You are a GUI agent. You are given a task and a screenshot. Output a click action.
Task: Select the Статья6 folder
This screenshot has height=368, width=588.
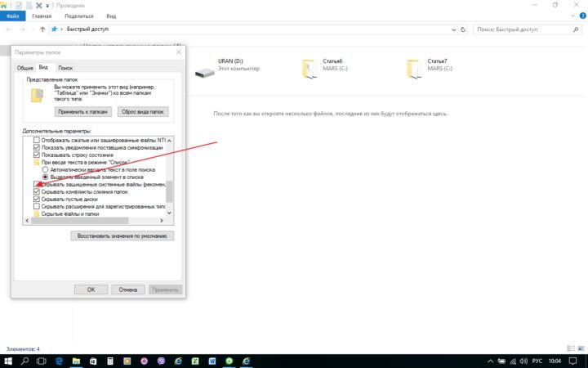325,68
